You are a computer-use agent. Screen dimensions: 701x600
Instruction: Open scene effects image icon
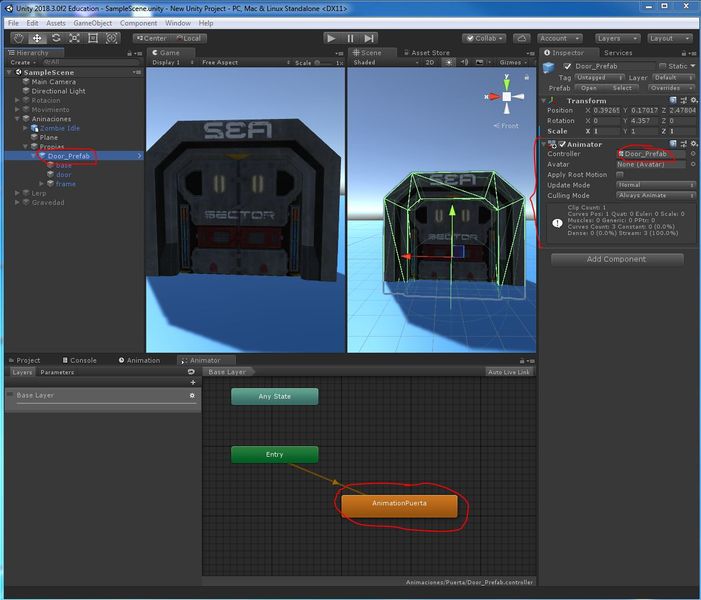[479, 62]
